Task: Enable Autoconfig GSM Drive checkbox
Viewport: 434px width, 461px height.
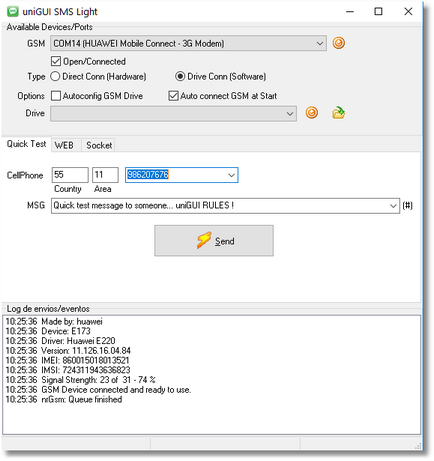Action: (x=56, y=96)
